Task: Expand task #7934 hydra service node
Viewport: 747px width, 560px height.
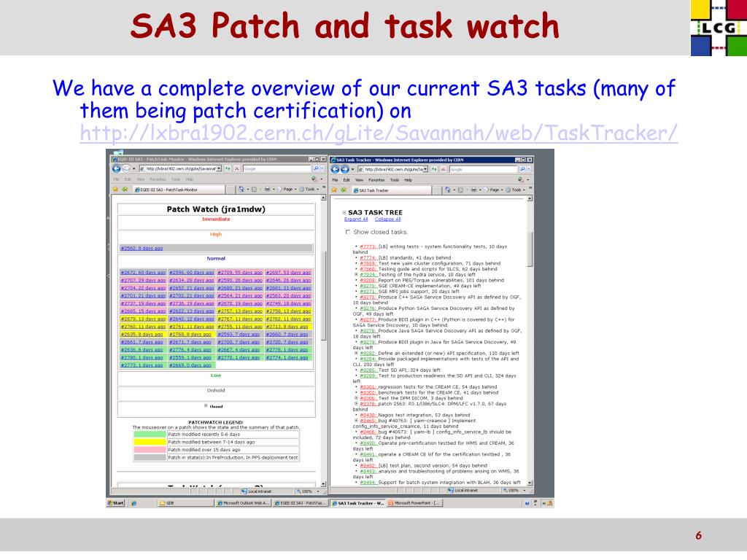Action: pos(356,275)
